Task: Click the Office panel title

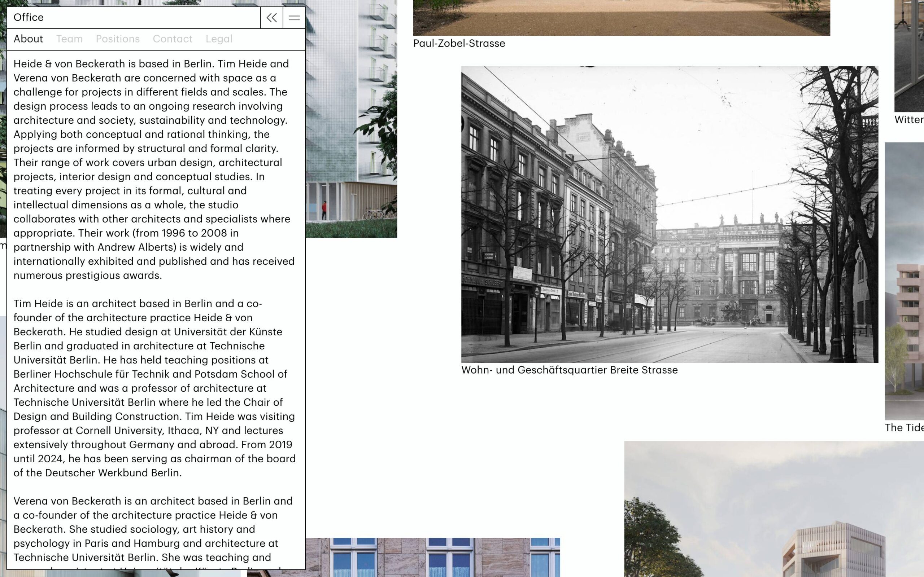Action: (x=29, y=18)
